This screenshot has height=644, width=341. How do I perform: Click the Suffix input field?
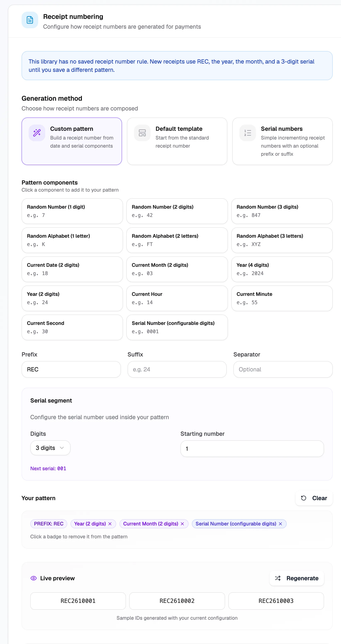pos(177,369)
